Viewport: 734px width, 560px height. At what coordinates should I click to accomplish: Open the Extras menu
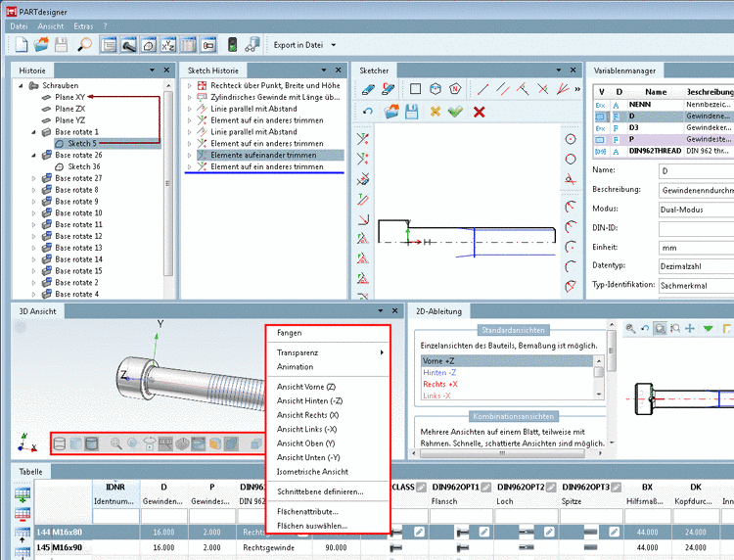pos(84,25)
